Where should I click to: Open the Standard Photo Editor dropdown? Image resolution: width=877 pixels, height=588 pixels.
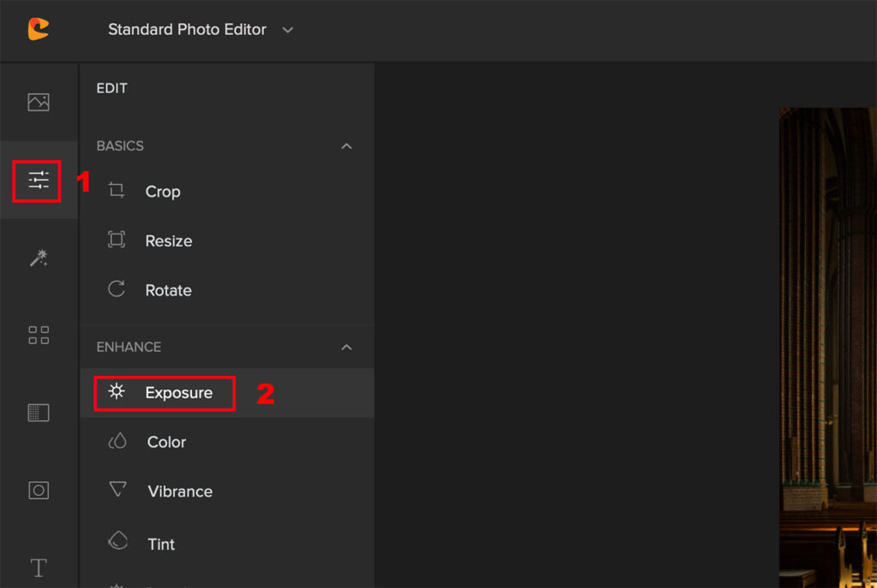[x=200, y=30]
